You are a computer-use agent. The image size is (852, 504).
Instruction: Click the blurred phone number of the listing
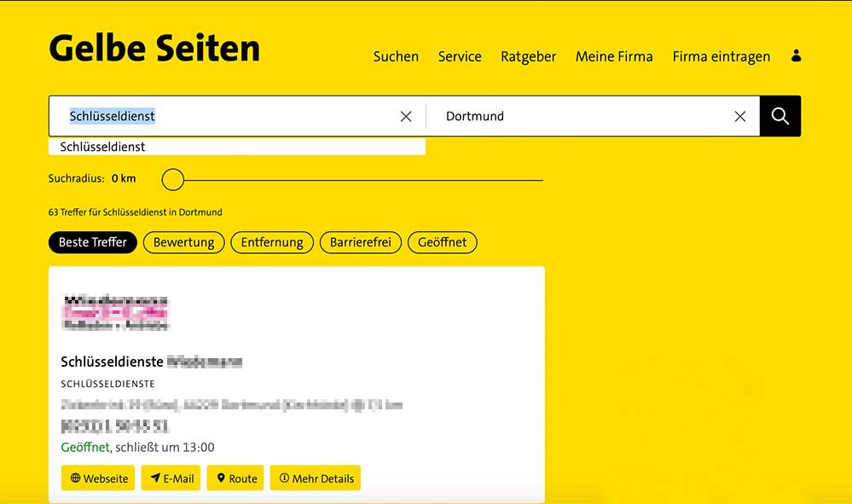pyautogui.click(x=115, y=426)
